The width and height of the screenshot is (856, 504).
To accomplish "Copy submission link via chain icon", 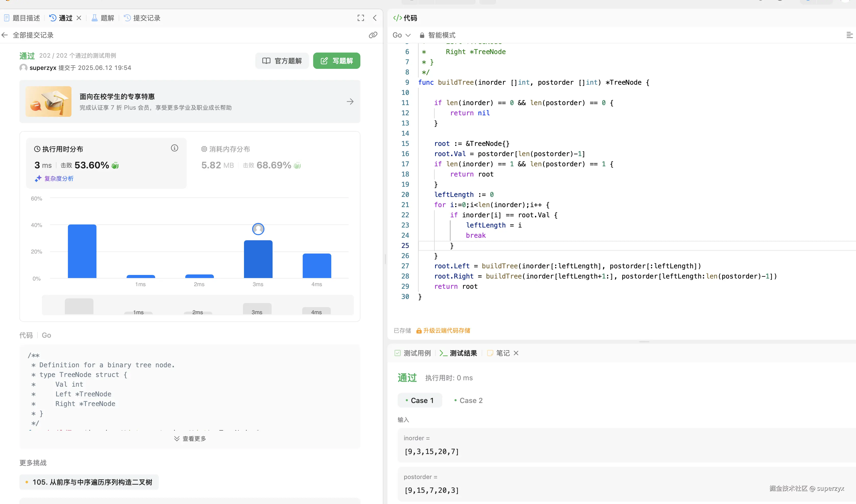I will tap(373, 35).
